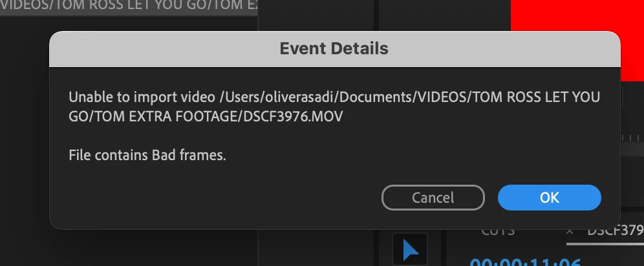Close the DSCF379 timeline tab with its x
Viewport: 644px width, 266px height.
pos(570,232)
